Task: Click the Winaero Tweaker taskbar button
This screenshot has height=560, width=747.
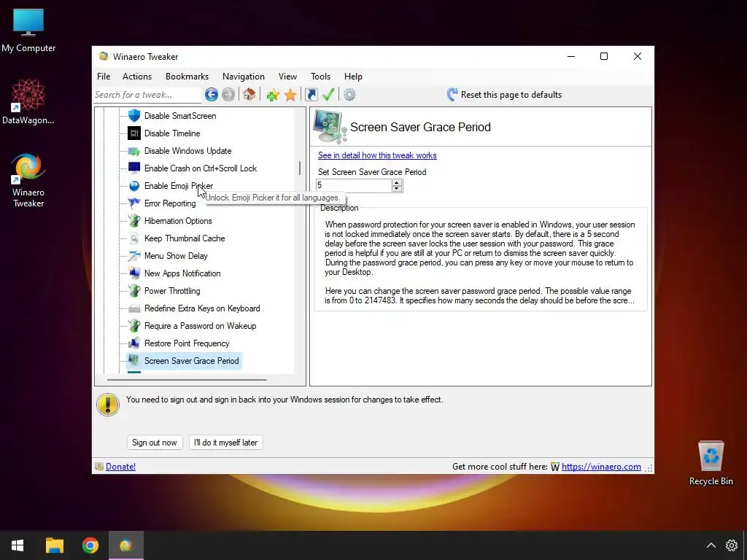Action: coord(126,545)
